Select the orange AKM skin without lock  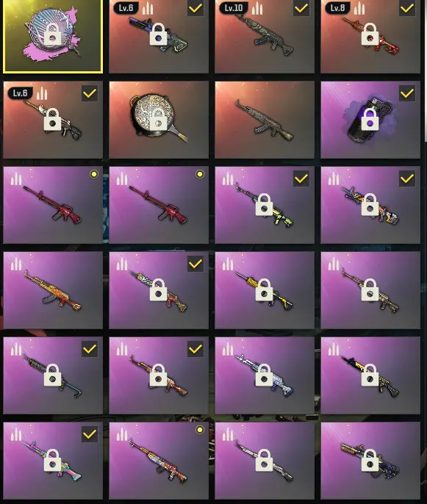(x=53, y=290)
